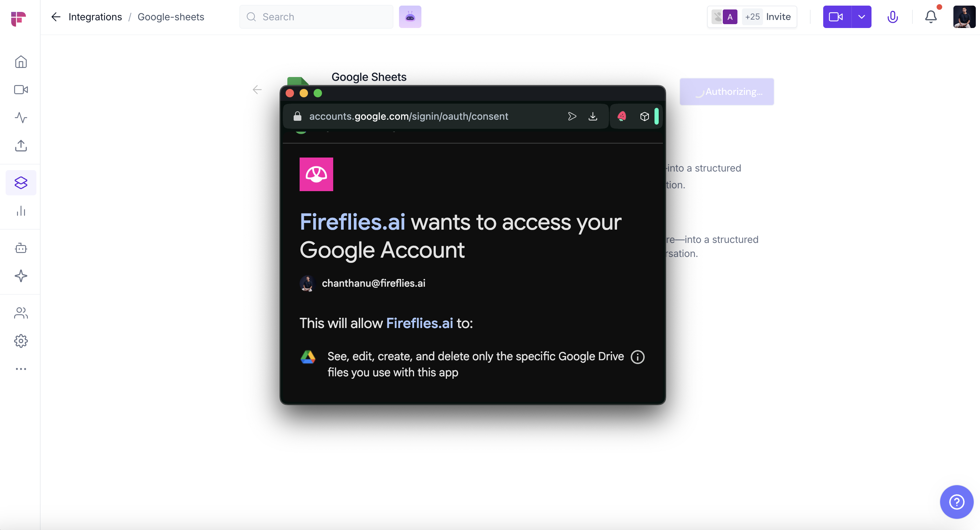Open the notifications bell
Screen dimensions: 980x530
931,17
